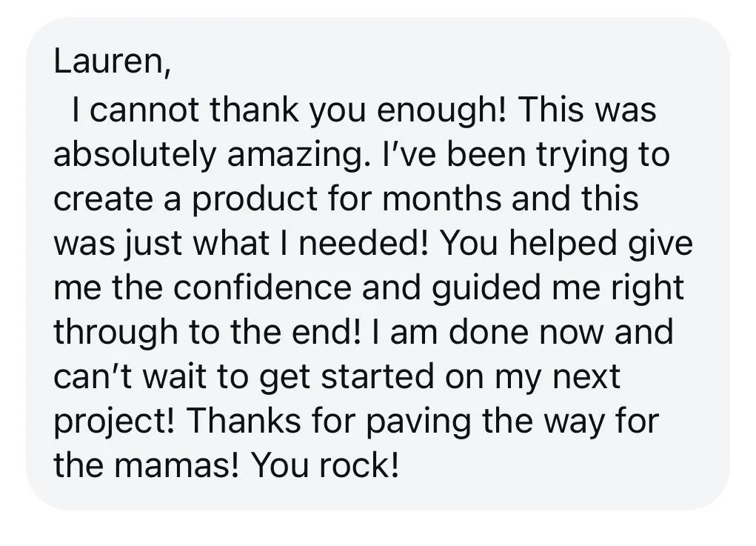Click the closing words "You rock!"
756x546 pixels.
click(x=326, y=465)
